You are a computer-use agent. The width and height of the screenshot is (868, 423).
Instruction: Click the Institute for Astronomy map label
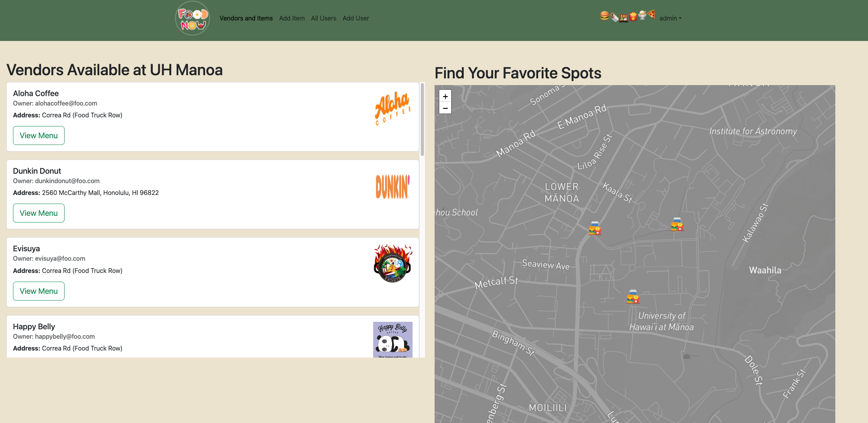click(753, 131)
